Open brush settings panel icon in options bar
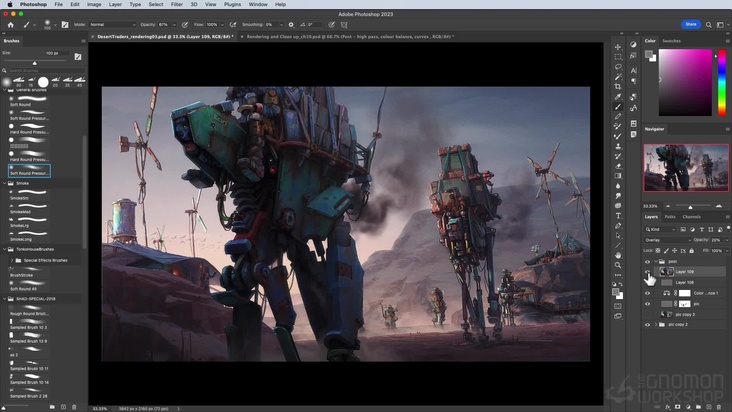This screenshot has width=732, height=412. click(x=65, y=25)
